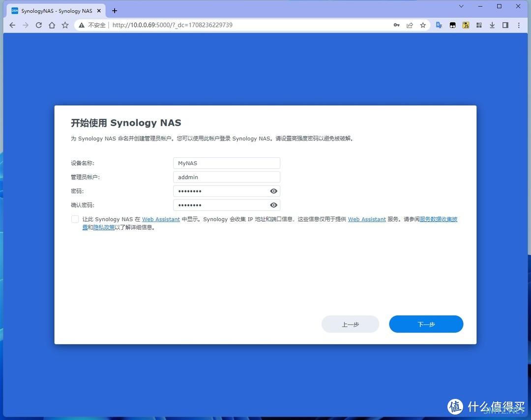Maximize the browser window
This screenshot has width=531, height=420.
pos(499,6)
